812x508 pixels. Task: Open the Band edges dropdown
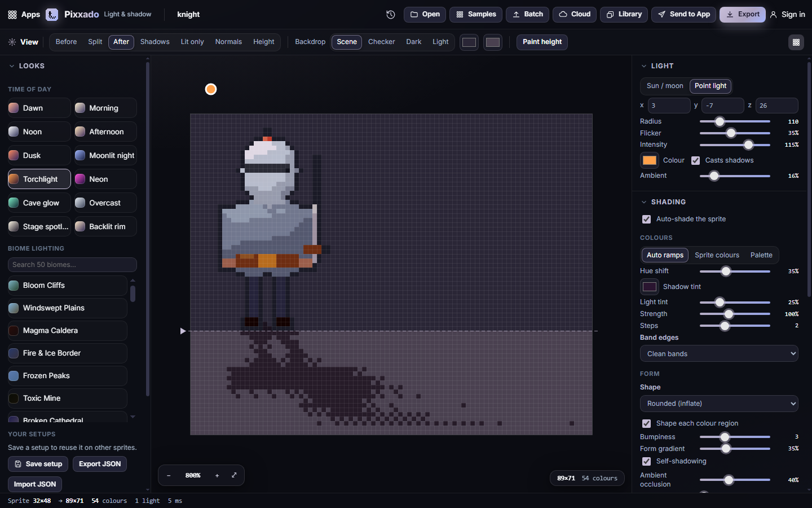719,353
